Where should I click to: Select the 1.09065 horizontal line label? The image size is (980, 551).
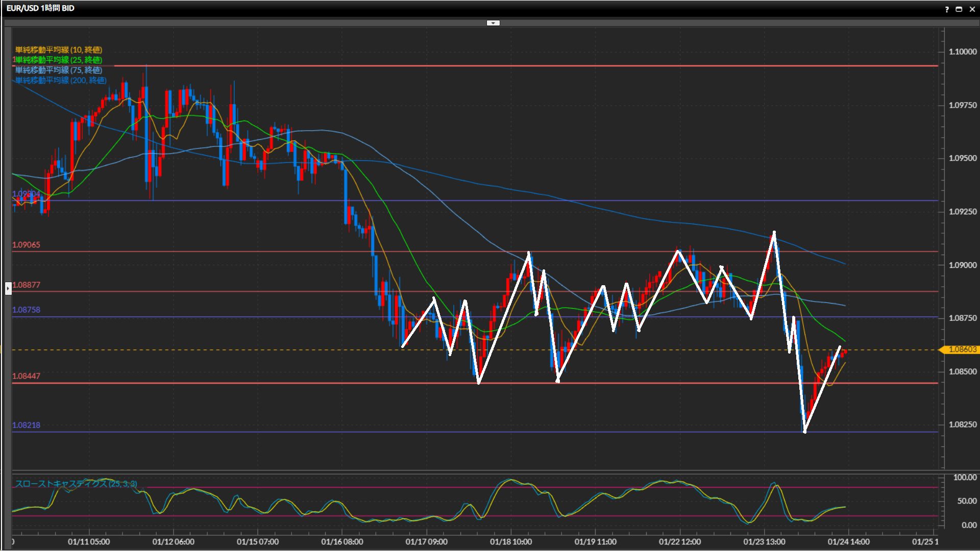tap(26, 245)
